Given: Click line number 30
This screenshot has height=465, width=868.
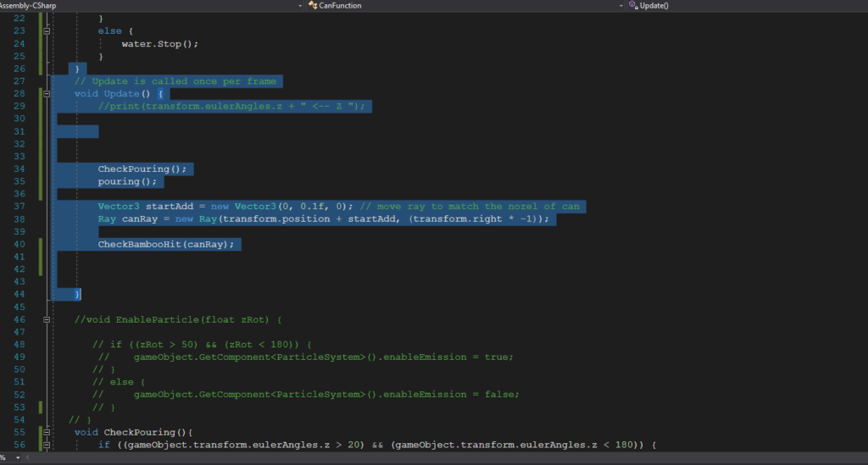Looking at the screenshot, I should tap(19, 119).
